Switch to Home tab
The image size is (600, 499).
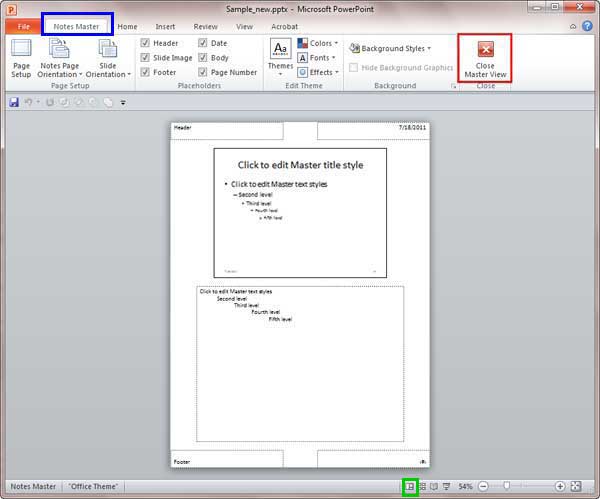tap(127, 26)
